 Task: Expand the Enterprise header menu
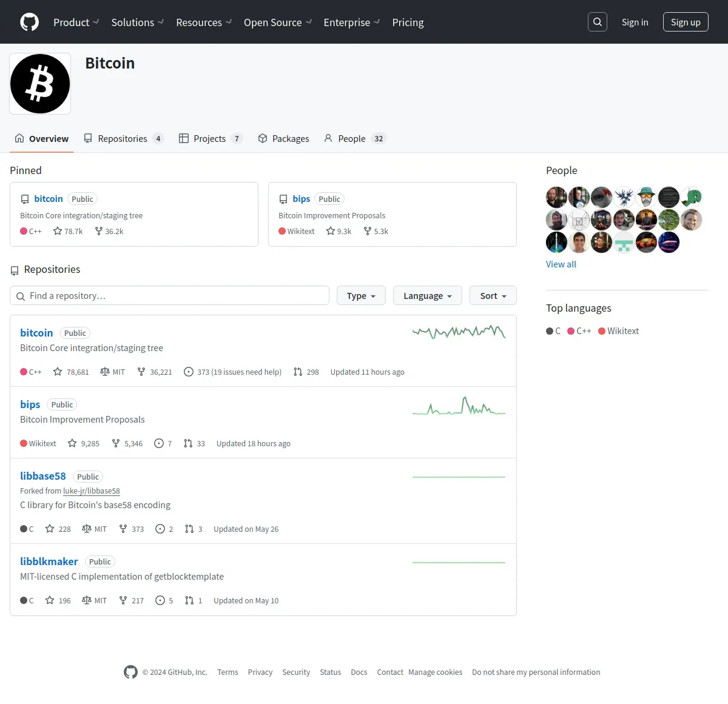[x=352, y=22]
